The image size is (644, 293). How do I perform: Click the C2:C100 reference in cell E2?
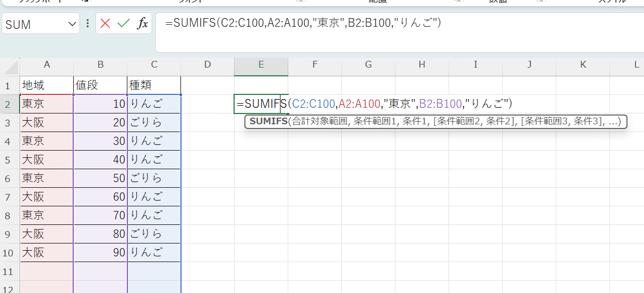tap(313, 104)
